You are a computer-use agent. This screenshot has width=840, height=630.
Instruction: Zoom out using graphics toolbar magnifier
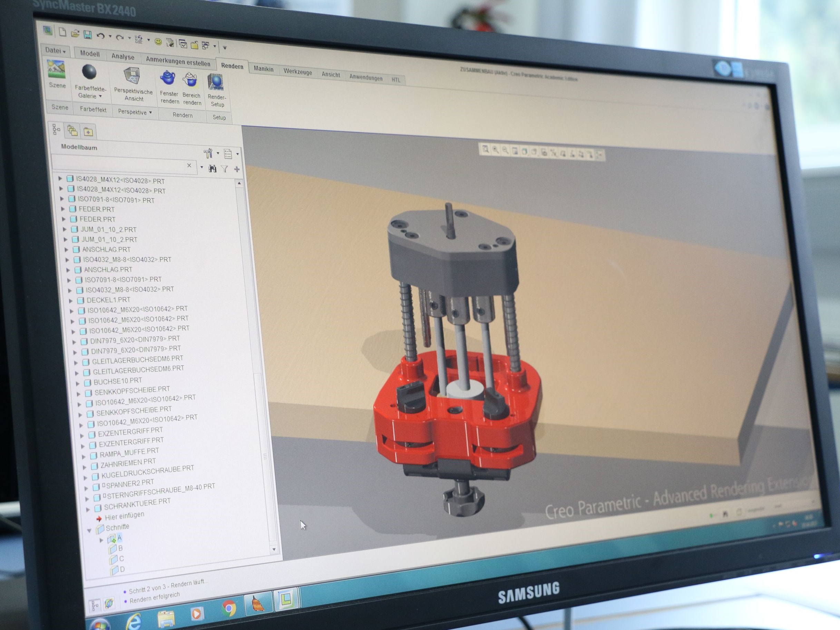click(x=505, y=150)
